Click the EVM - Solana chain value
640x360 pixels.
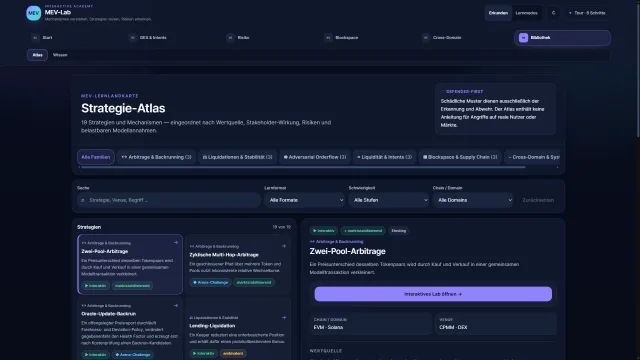coord(328,327)
